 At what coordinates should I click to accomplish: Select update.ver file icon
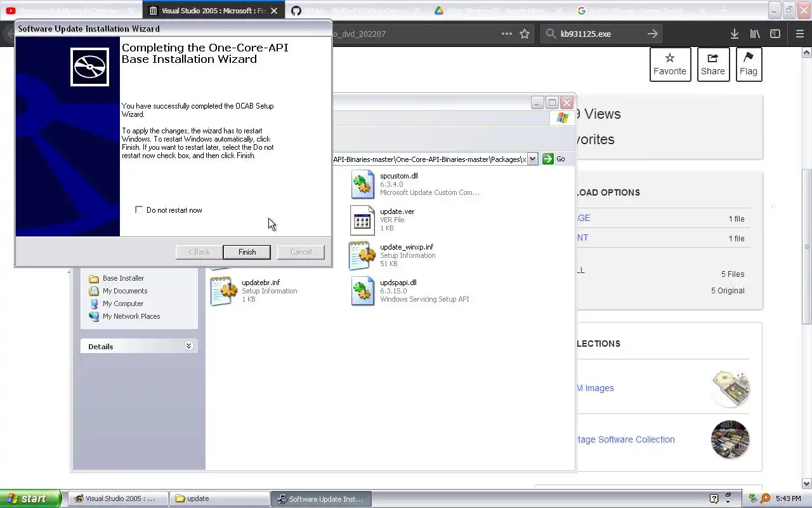[x=362, y=220]
